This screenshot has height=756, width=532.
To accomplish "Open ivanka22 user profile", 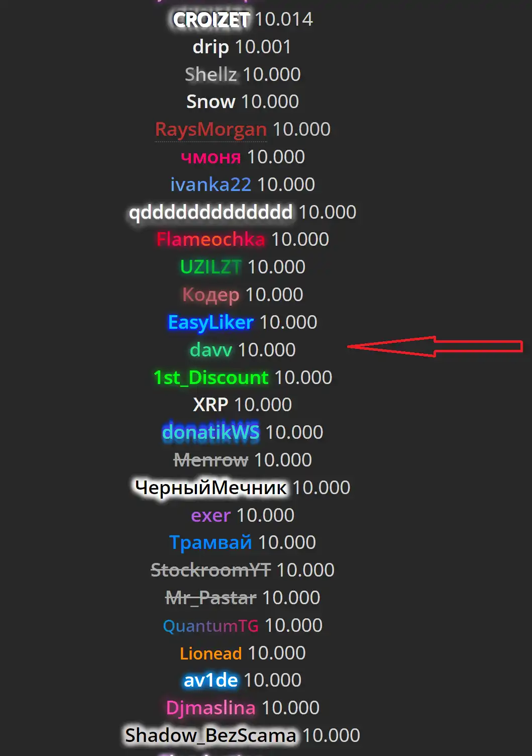I will (210, 185).
